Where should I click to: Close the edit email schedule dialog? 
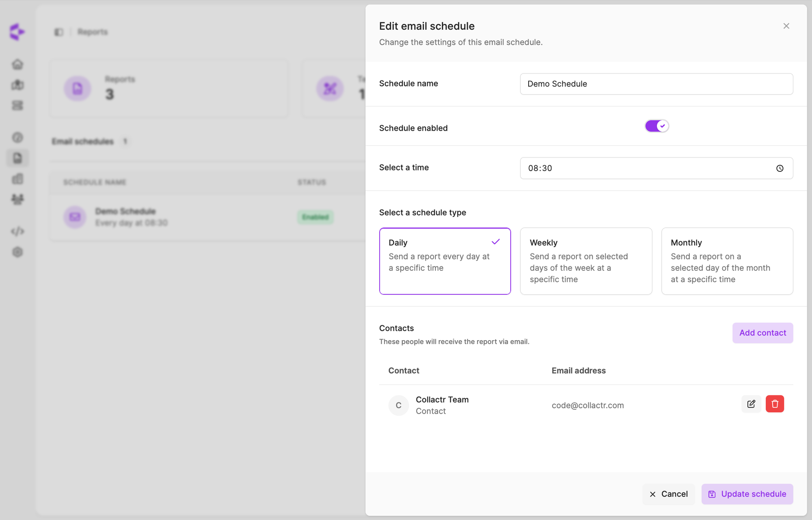pyautogui.click(x=786, y=26)
